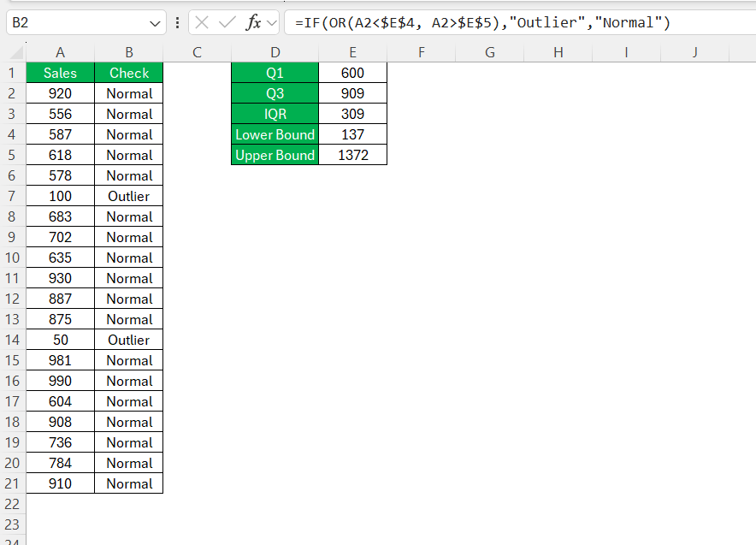This screenshot has height=545, width=756.
Task: Click the vertical ellipsis beside the Name Box
Action: [176, 21]
